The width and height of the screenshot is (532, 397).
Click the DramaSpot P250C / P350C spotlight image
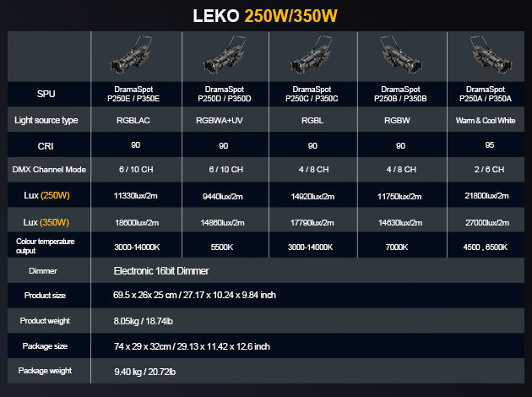312,57
